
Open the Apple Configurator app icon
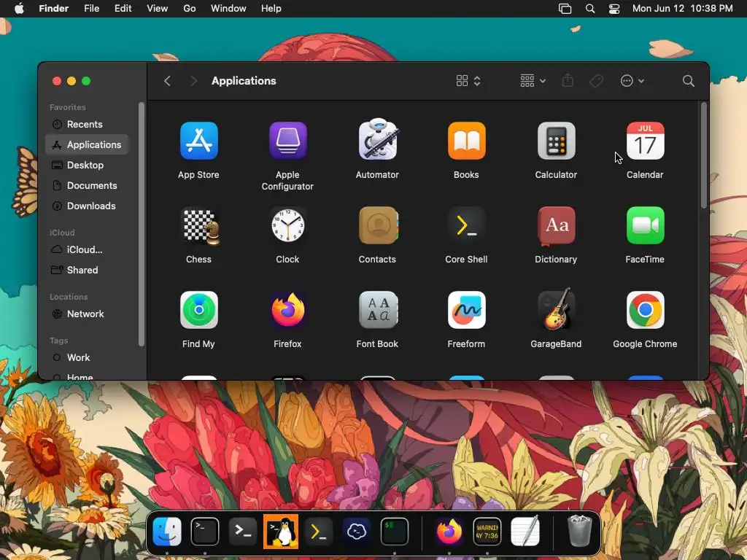pyautogui.click(x=287, y=141)
